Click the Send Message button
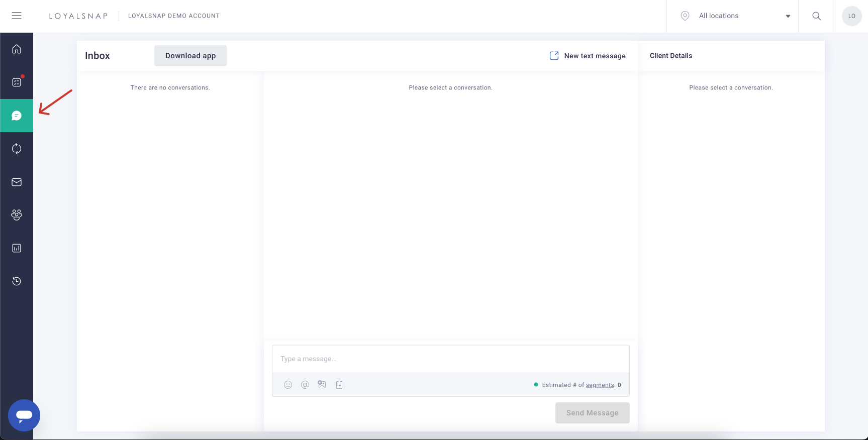Viewport: 868px width, 440px height. pyautogui.click(x=593, y=413)
